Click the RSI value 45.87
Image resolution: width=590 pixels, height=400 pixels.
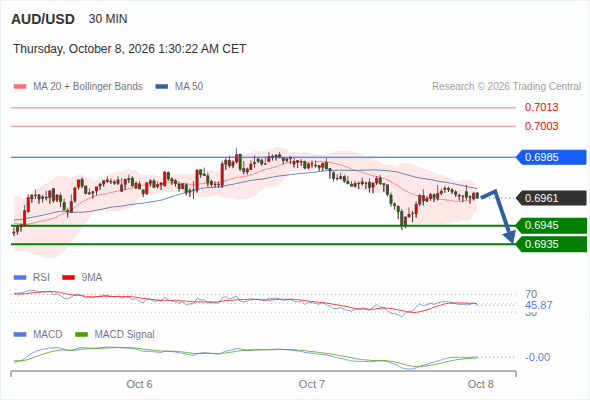(x=539, y=305)
